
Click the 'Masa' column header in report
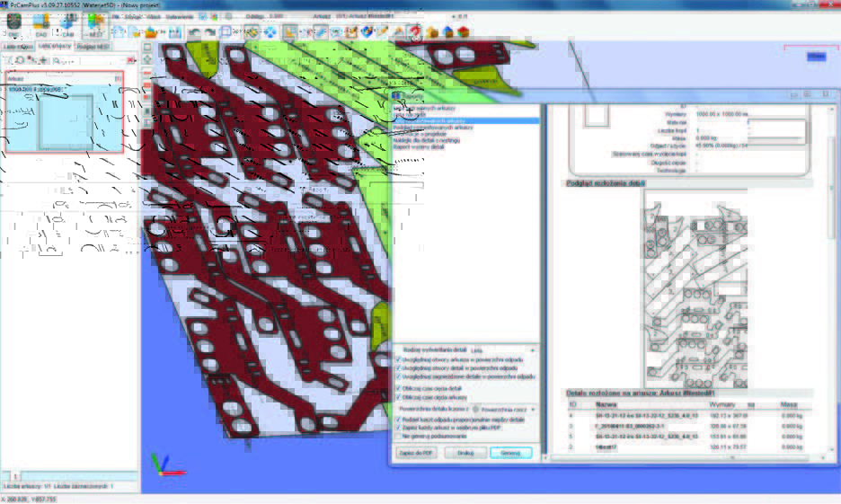(x=789, y=405)
